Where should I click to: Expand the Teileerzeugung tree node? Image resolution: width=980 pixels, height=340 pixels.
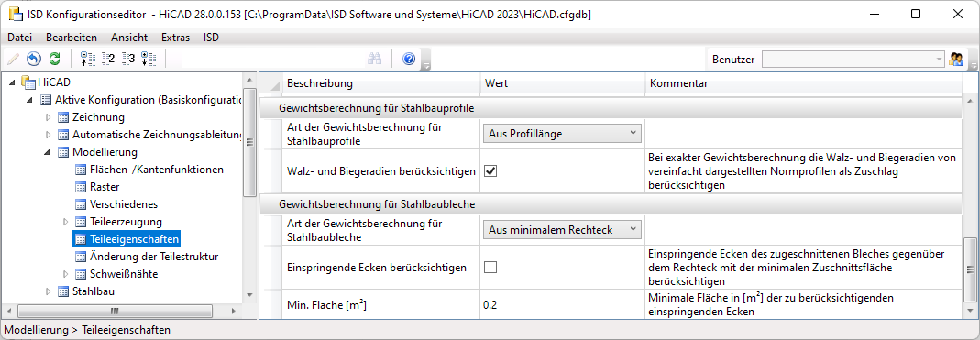click(x=66, y=222)
